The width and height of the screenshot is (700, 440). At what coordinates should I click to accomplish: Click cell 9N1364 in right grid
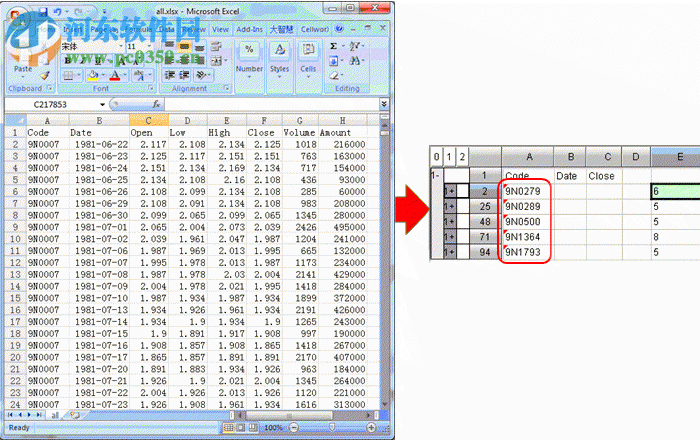[528, 237]
